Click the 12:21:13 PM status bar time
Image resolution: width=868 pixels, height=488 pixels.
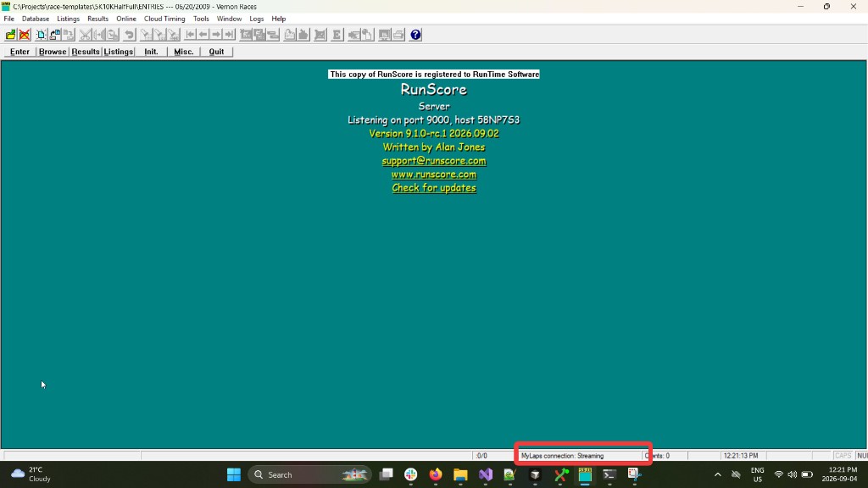[741, 456]
